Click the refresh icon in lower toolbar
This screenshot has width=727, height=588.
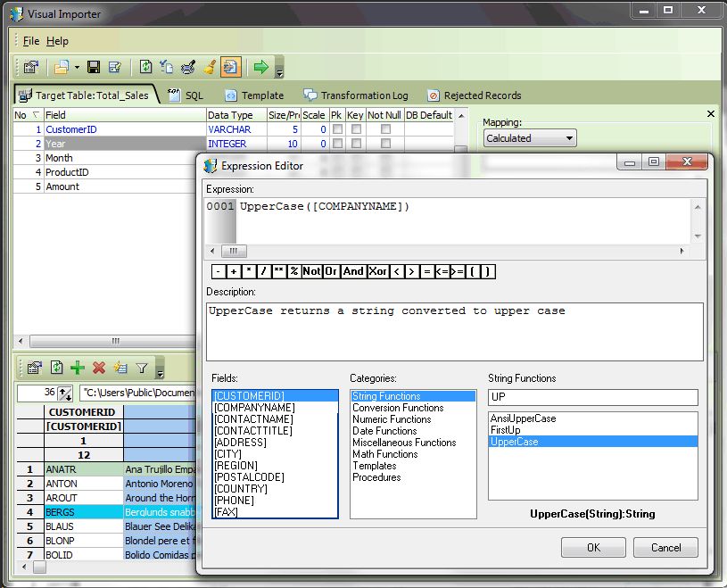point(56,368)
